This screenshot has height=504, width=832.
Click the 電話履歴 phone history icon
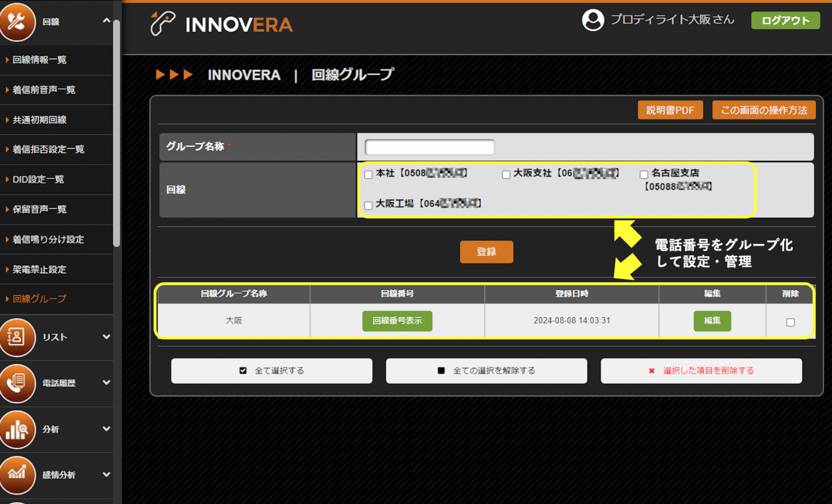tap(17, 383)
